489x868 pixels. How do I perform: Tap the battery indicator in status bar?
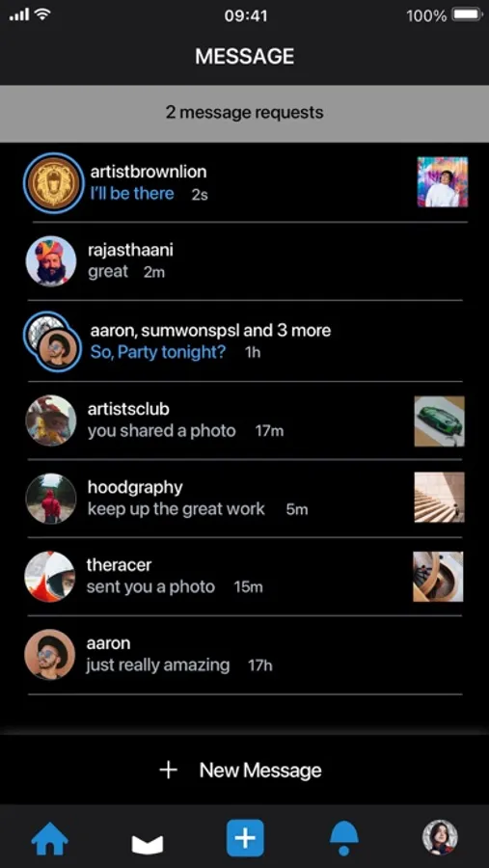(468, 15)
